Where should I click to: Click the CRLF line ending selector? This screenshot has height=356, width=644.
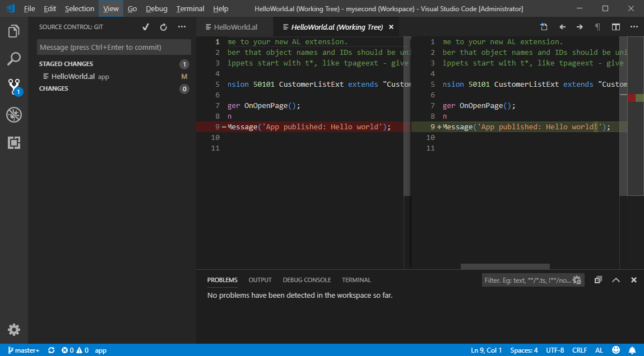(x=580, y=350)
